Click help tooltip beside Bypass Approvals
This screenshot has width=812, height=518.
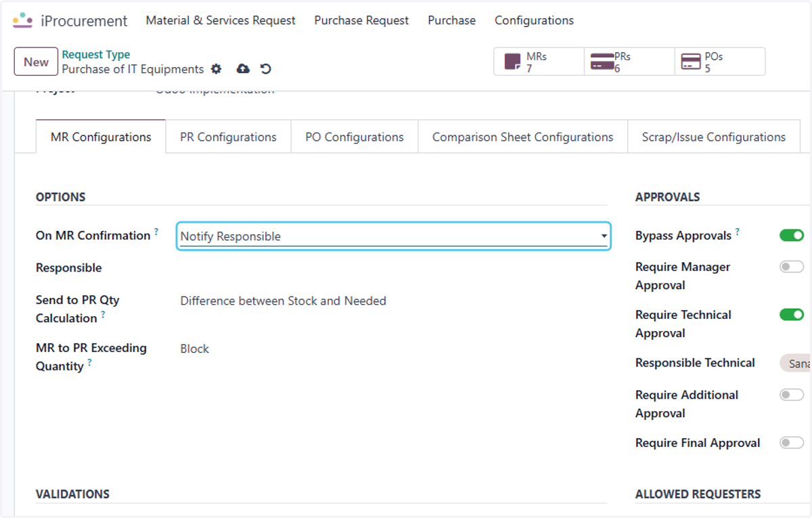pyautogui.click(x=738, y=232)
